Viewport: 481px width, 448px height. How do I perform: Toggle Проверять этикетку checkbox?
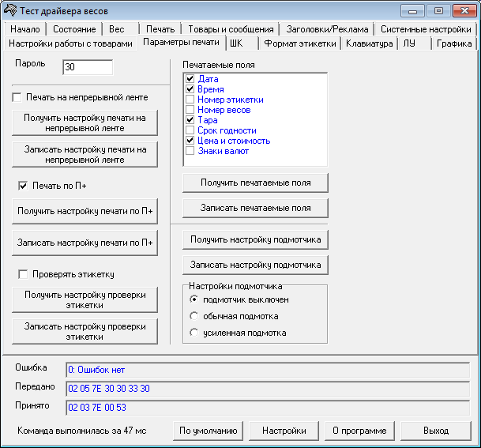(x=23, y=274)
